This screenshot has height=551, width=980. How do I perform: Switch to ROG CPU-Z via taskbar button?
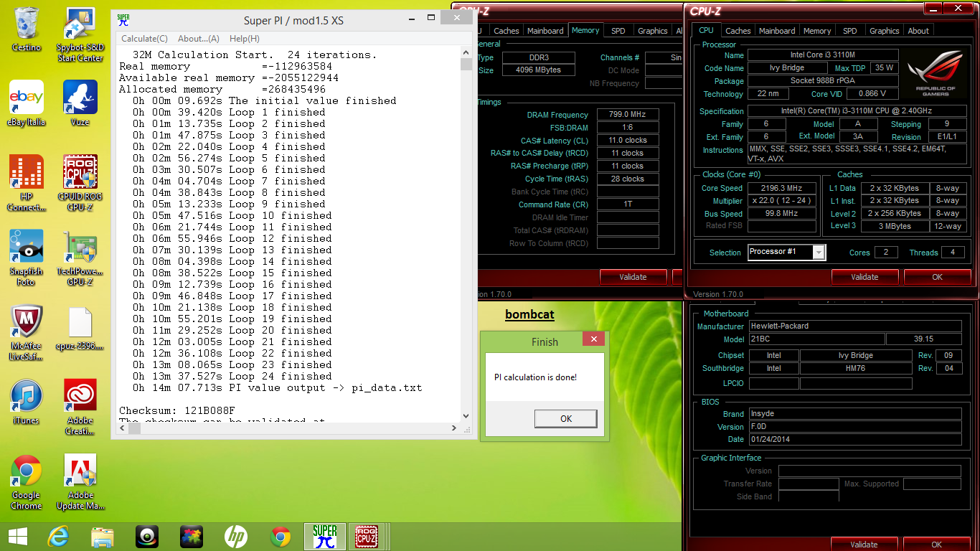(368, 536)
